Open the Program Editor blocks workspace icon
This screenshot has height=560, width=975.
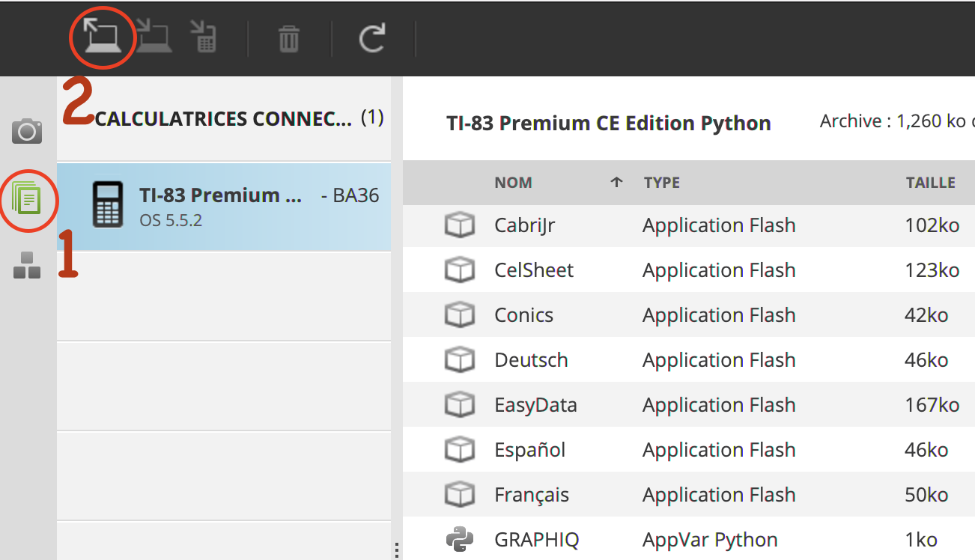point(27,266)
